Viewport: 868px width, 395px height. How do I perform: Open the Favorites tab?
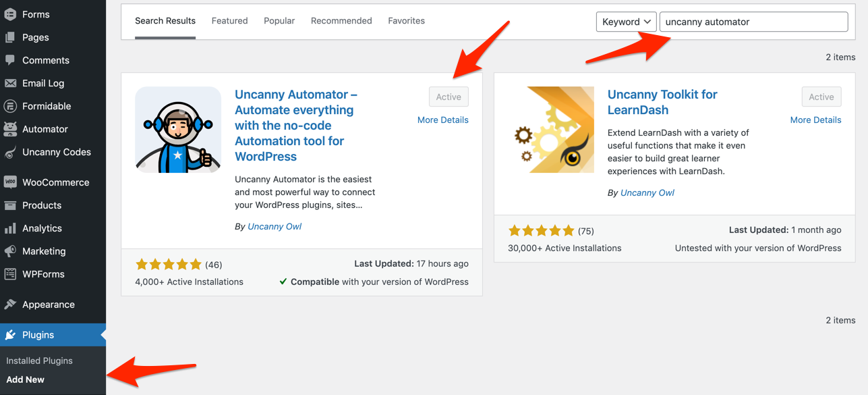pos(406,21)
